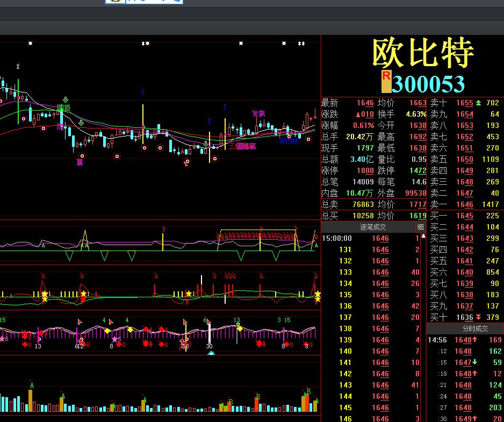Click the green down arrow above 周顶 label
Image resolution: width=504 pixels, height=422 pixels.
point(66,99)
